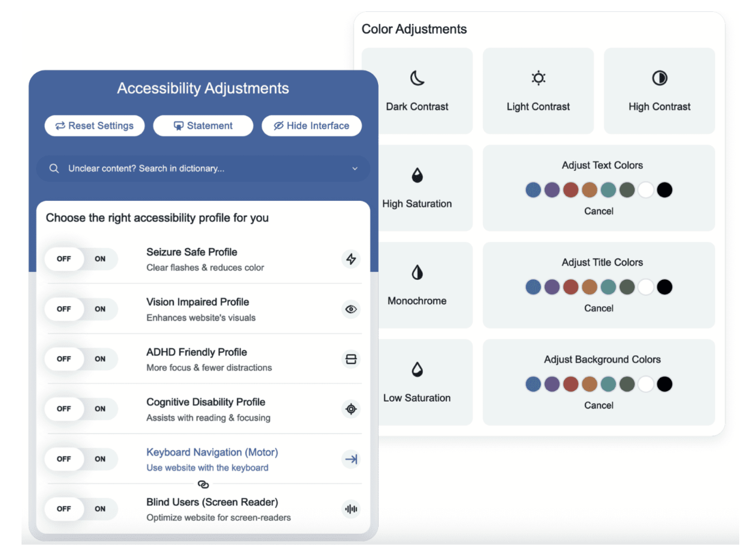
Task: Click the Hide Interface button
Action: tap(312, 126)
